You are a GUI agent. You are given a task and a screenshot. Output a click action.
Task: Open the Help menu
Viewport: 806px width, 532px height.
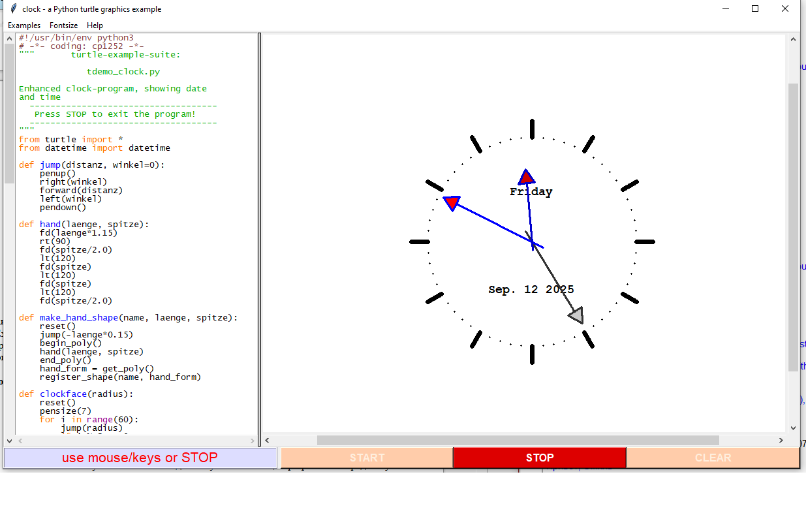(95, 25)
